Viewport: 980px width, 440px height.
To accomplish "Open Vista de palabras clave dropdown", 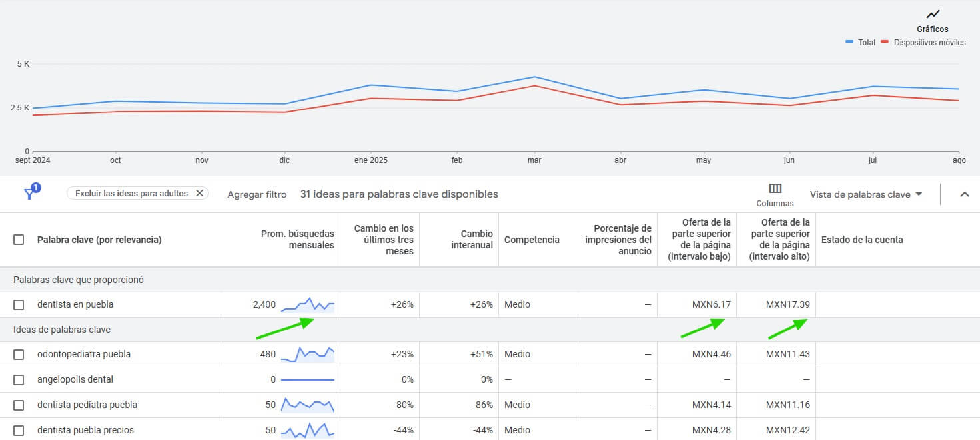I will pos(866,194).
